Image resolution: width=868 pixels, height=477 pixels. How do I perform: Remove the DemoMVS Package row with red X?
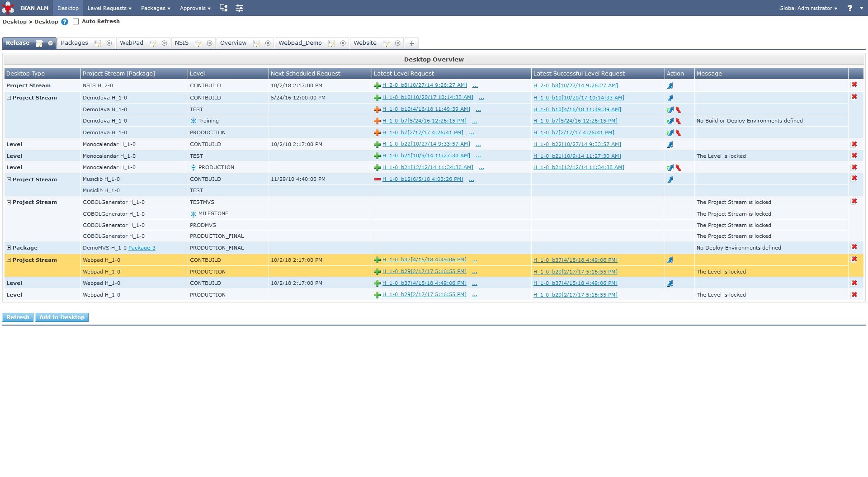tap(854, 247)
